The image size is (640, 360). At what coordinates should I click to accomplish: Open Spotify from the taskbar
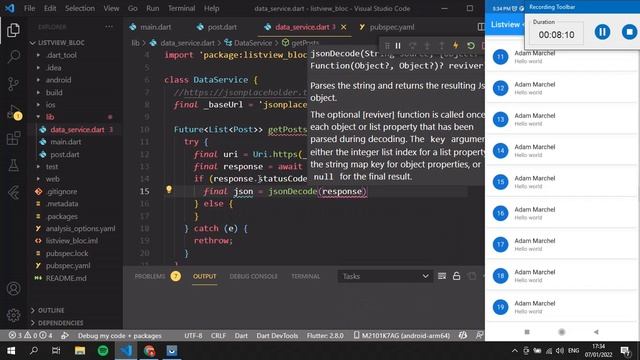click(x=103, y=351)
